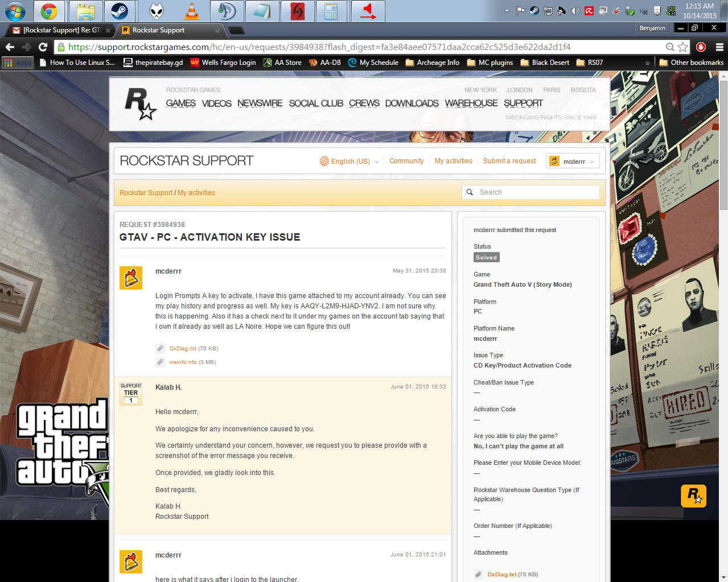Click the Rockstar Games R star logo
This screenshot has height=582, width=728.
click(x=140, y=104)
